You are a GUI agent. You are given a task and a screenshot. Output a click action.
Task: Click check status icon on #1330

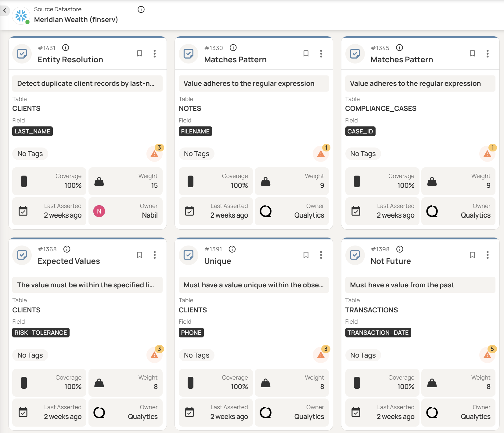(x=189, y=54)
